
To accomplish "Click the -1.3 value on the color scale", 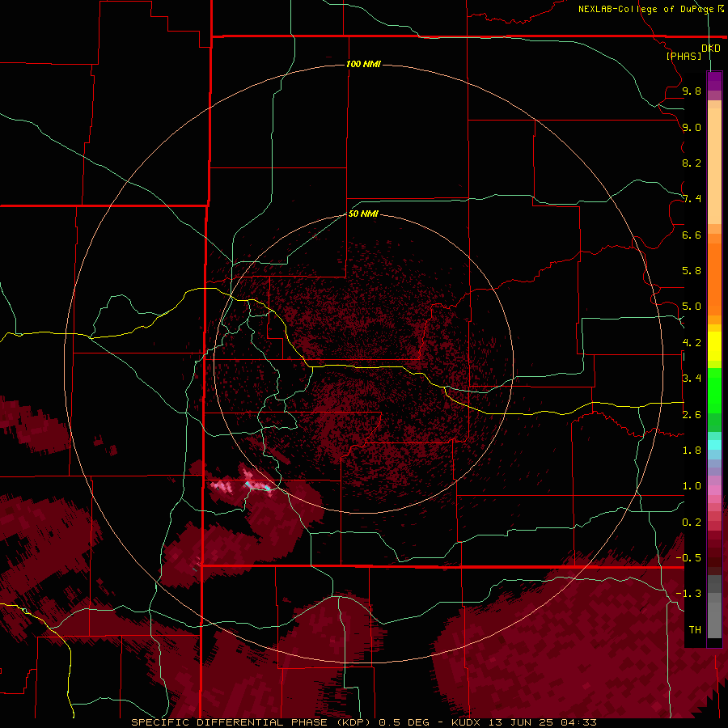I will [688, 594].
